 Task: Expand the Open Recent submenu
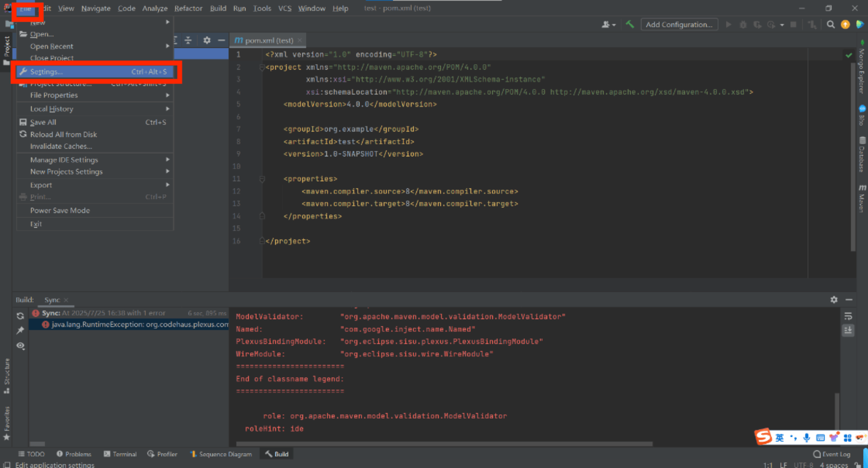(95, 46)
